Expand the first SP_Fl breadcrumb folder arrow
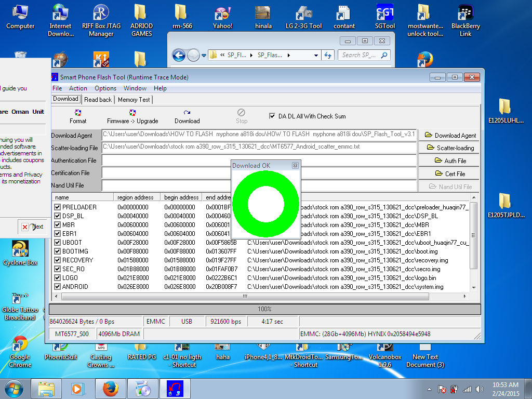The image size is (532, 399). click(x=252, y=55)
